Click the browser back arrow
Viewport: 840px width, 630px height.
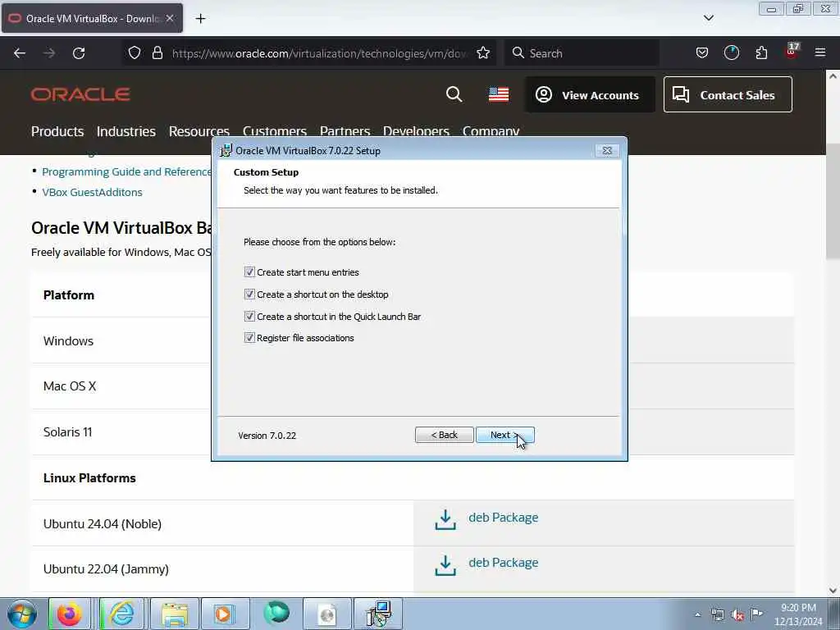click(x=20, y=53)
